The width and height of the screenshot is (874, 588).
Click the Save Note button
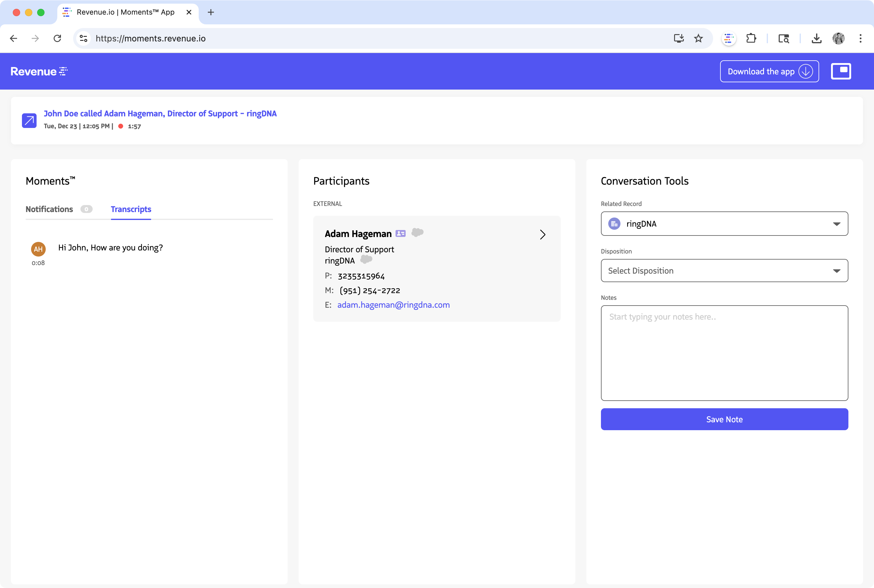(724, 419)
